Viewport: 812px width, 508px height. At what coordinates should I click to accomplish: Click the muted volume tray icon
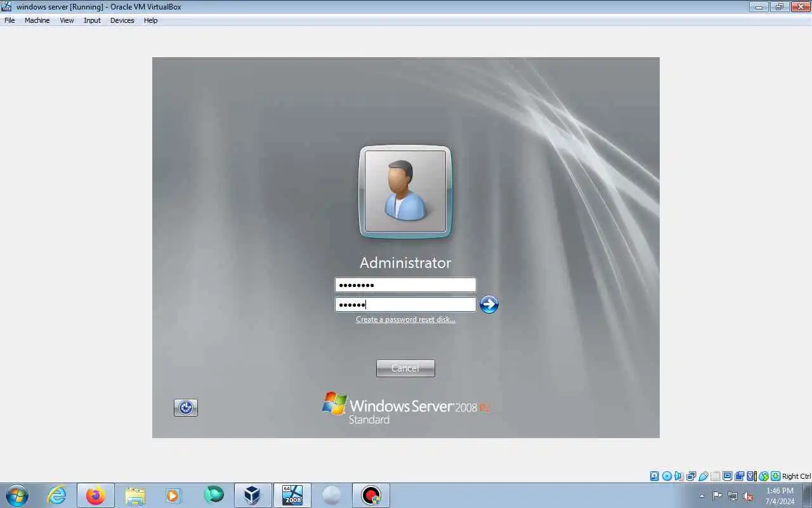point(748,496)
